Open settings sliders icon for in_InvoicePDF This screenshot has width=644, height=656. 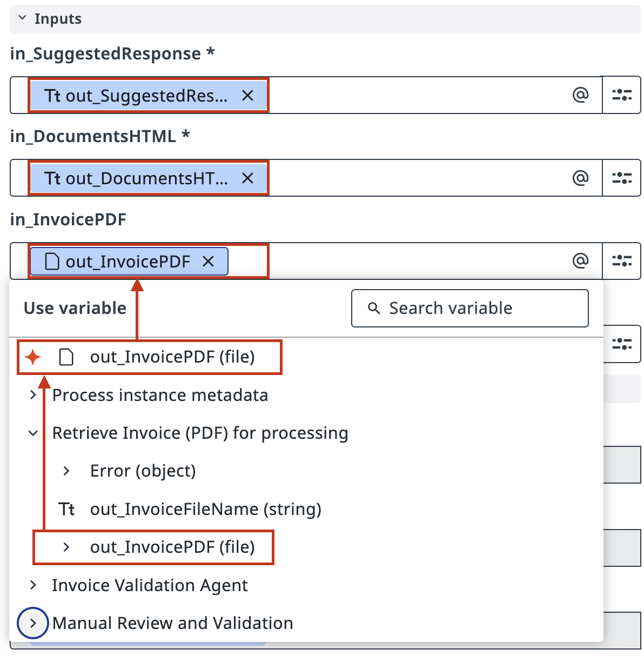(622, 261)
